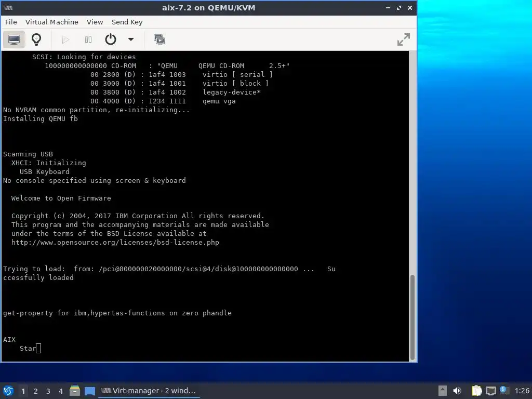Open the Virtual Machine menu
Screen dimensions: 532x399
[51, 22]
